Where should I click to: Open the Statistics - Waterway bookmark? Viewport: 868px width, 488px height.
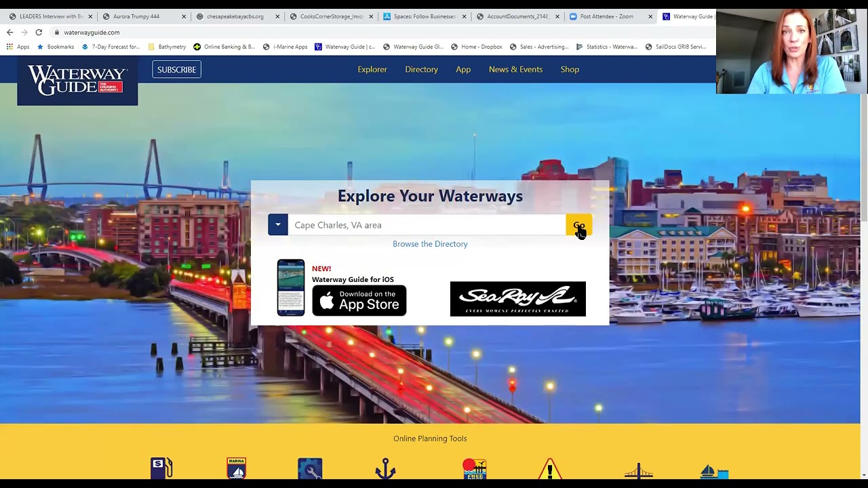pos(607,47)
